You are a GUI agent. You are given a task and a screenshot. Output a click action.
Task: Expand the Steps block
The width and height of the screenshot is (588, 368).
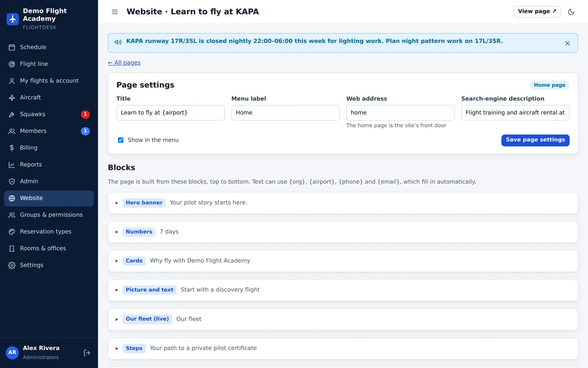click(117, 348)
